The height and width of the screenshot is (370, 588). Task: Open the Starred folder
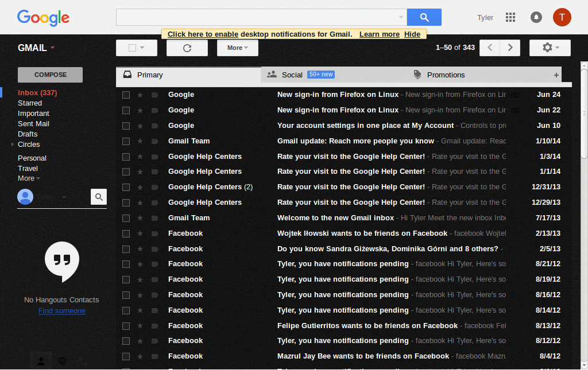tap(30, 103)
